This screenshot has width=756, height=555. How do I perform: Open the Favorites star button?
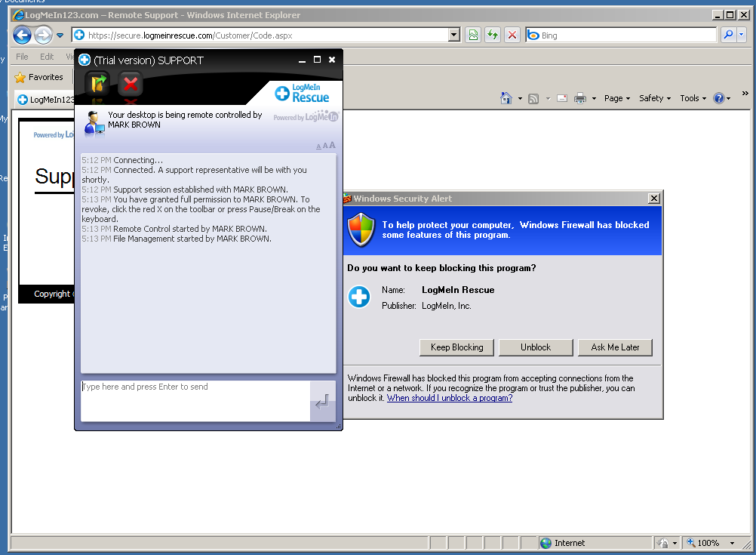click(x=39, y=77)
